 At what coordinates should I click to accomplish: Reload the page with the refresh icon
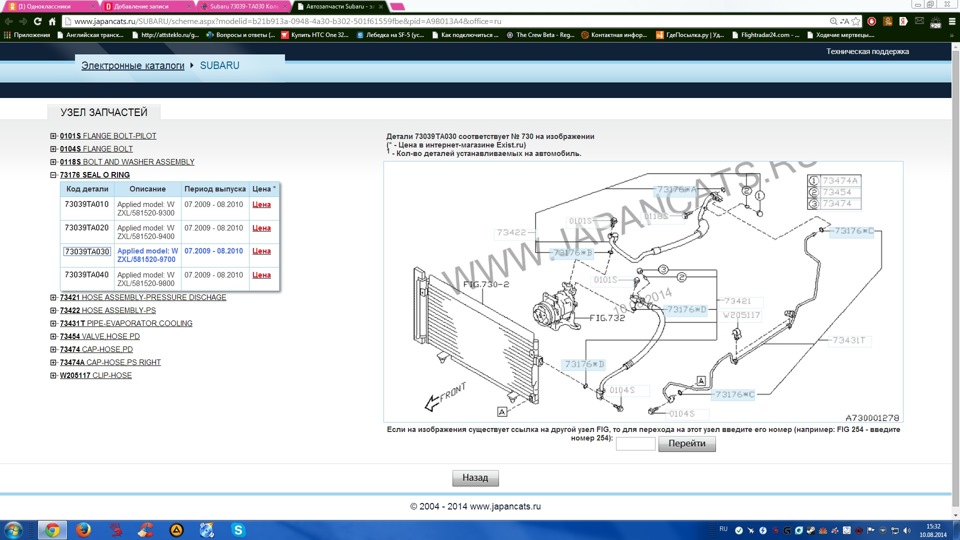[x=37, y=21]
